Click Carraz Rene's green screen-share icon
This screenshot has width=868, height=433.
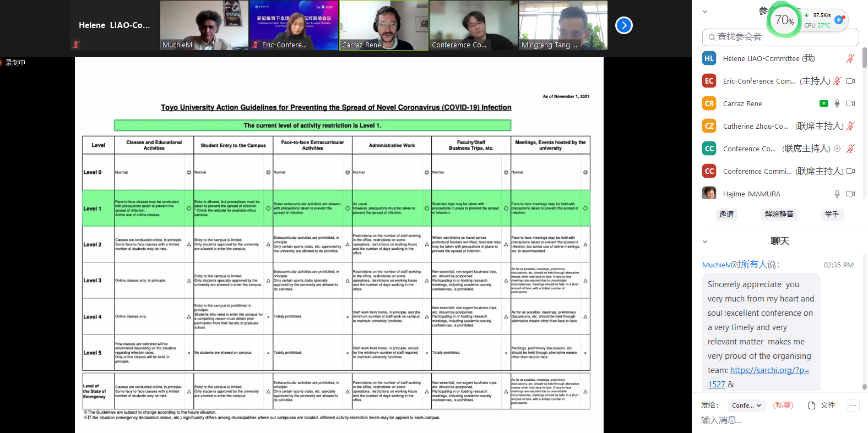tap(823, 103)
